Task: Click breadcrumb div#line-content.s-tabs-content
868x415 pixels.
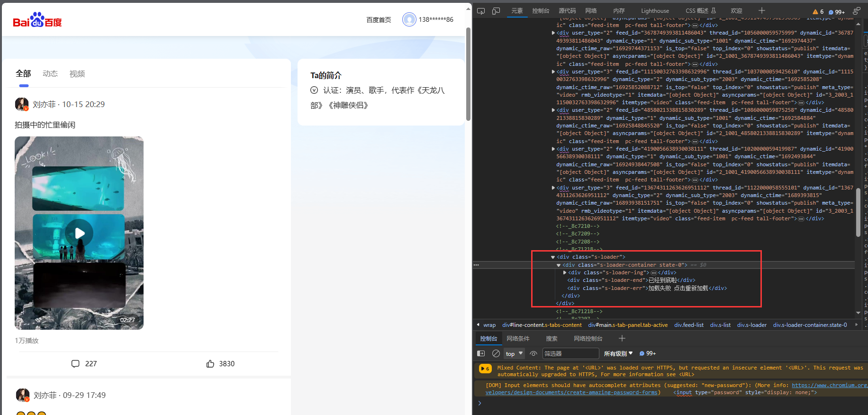Action: pyautogui.click(x=542, y=325)
